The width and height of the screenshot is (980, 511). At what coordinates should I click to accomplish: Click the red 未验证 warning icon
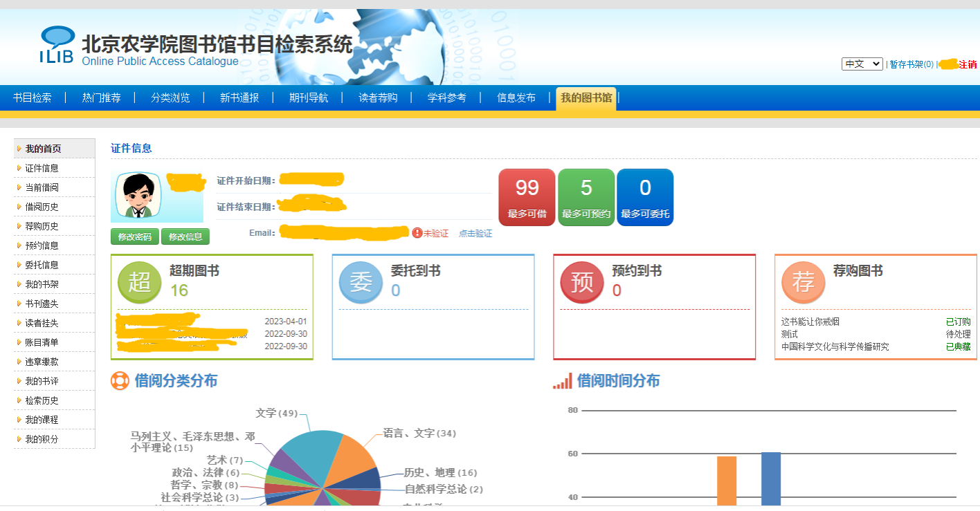417,233
